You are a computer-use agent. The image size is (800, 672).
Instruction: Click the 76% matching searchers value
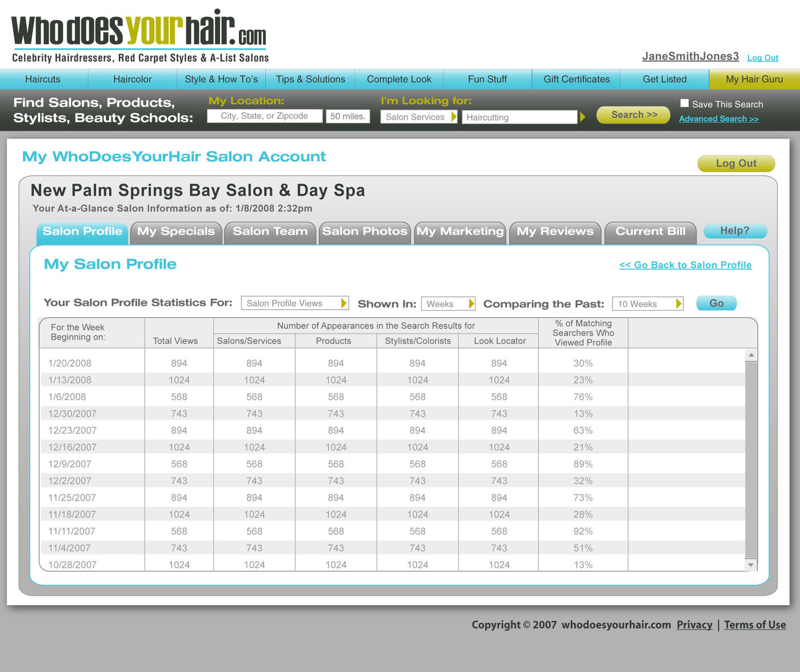point(583,397)
